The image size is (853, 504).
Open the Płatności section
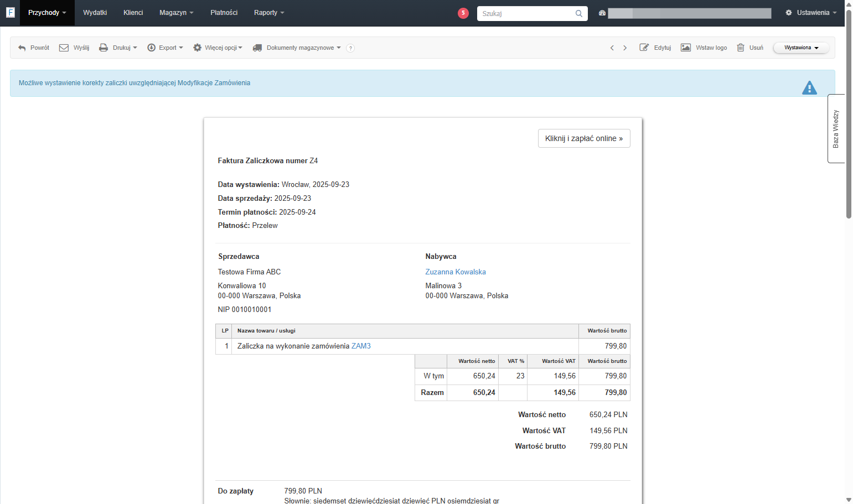point(224,13)
